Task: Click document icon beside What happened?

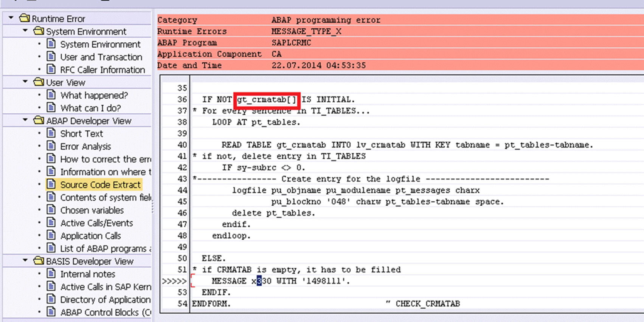Action: [x=51, y=95]
